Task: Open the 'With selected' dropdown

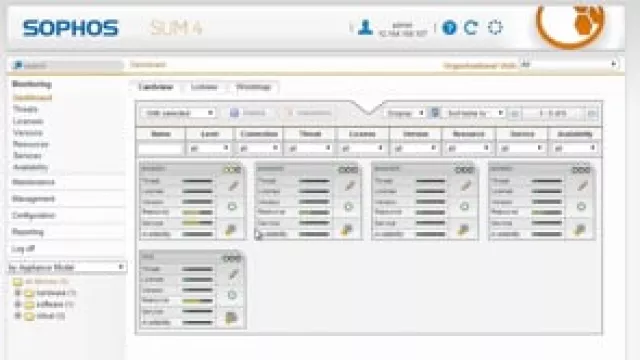Action: (x=178, y=113)
